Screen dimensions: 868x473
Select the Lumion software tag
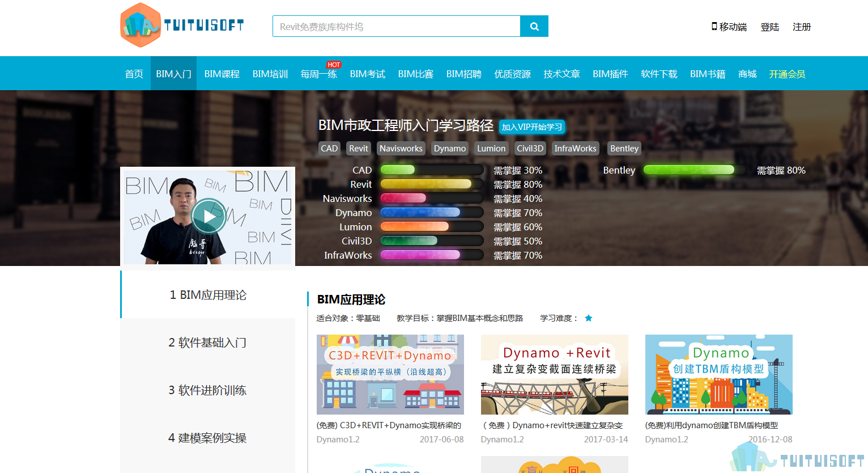tap(491, 149)
